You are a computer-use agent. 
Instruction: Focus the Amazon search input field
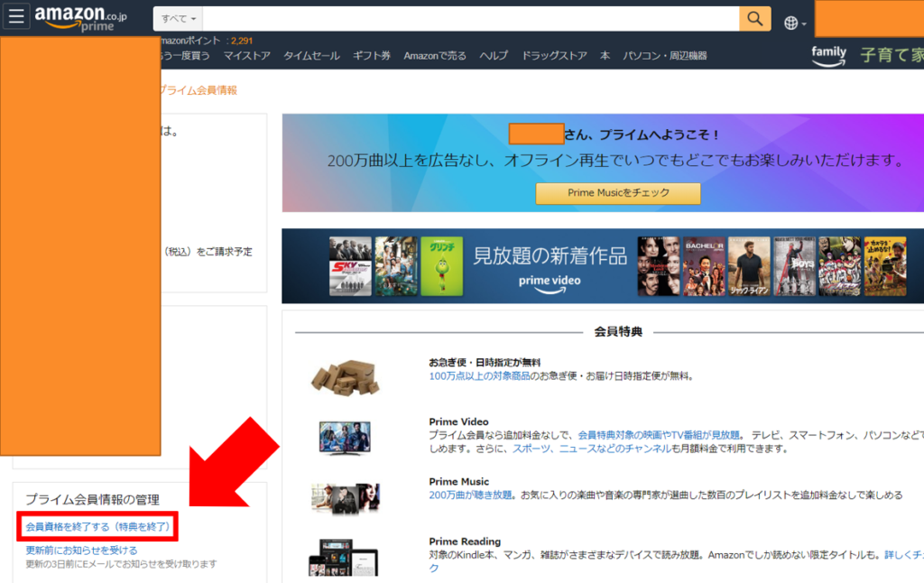471,19
